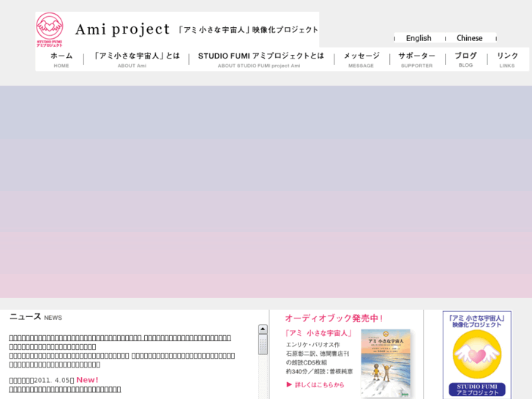This screenshot has height=399, width=532.
Task: Click the ニュース NEWS heading
Action: (36, 317)
